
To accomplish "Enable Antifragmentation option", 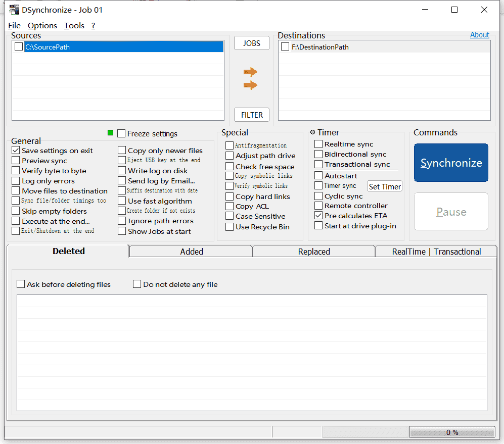I will point(230,145).
